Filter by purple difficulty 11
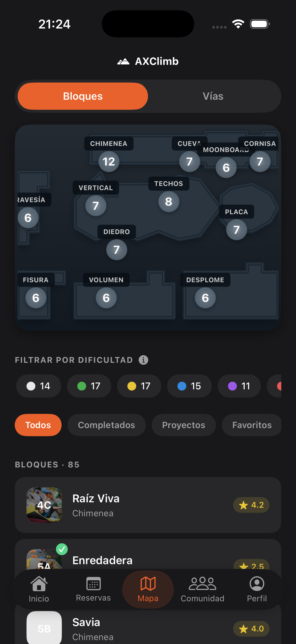Viewport: 296px width, 644px height. pyautogui.click(x=239, y=386)
